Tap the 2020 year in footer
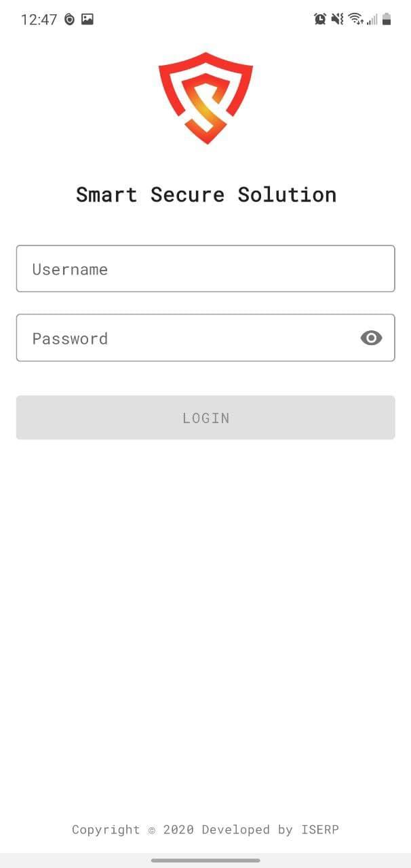Screen dimensions: 411x868 (178, 829)
